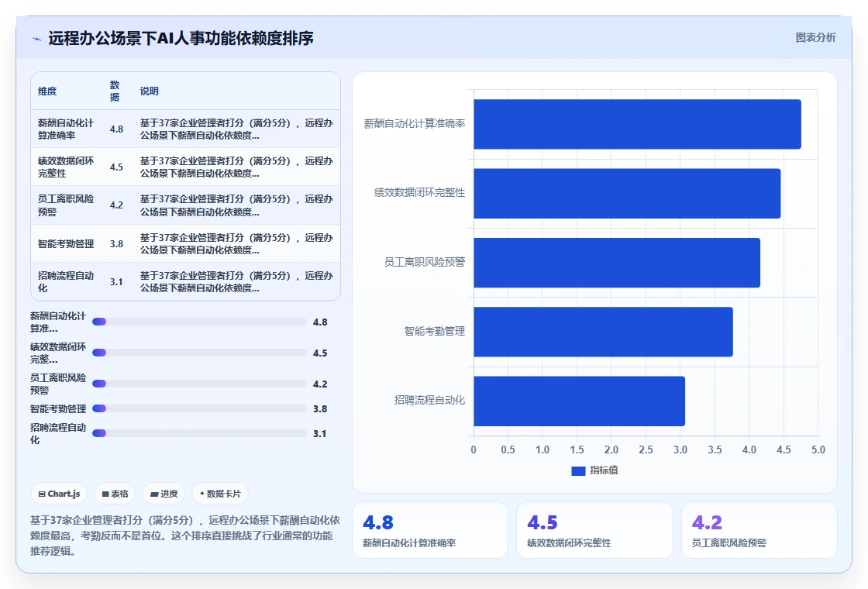Click the 进度 tag chip
Viewport: 868px width, 589px height.
(x=164, y=494)
